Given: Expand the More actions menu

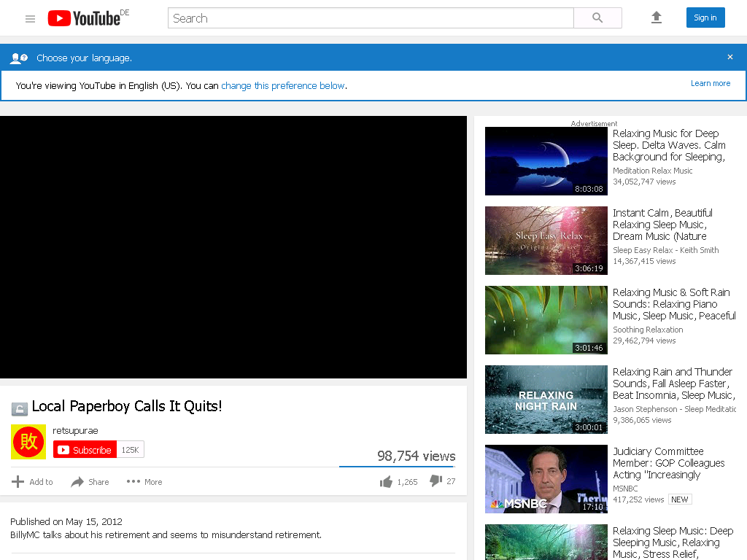Looking at the screenshot, I should [144, 482].
